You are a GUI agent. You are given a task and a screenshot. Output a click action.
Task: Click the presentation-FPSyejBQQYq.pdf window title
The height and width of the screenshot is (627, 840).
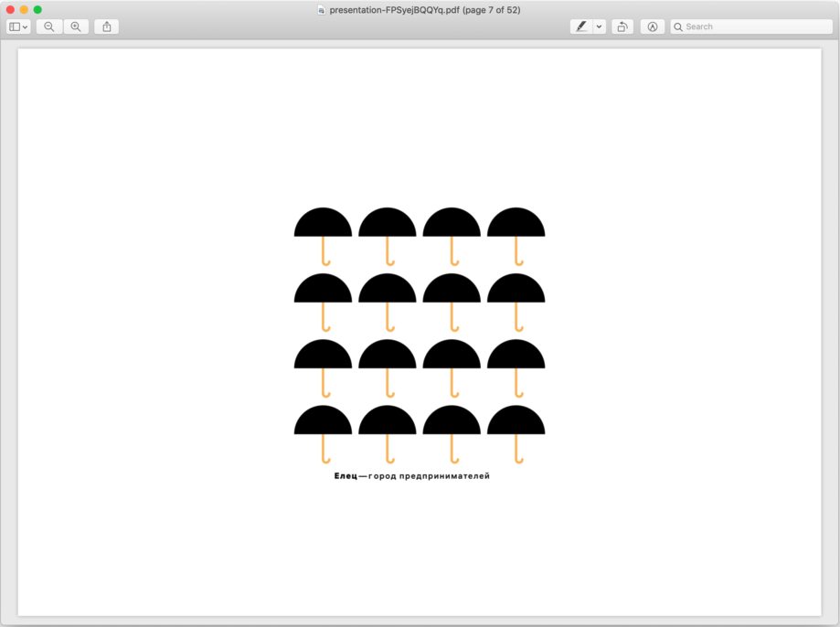point(424,10)
